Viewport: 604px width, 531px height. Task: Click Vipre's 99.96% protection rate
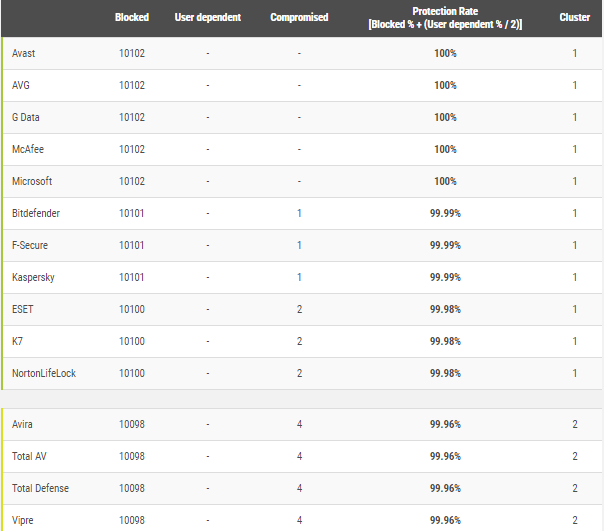pos(445,520)
